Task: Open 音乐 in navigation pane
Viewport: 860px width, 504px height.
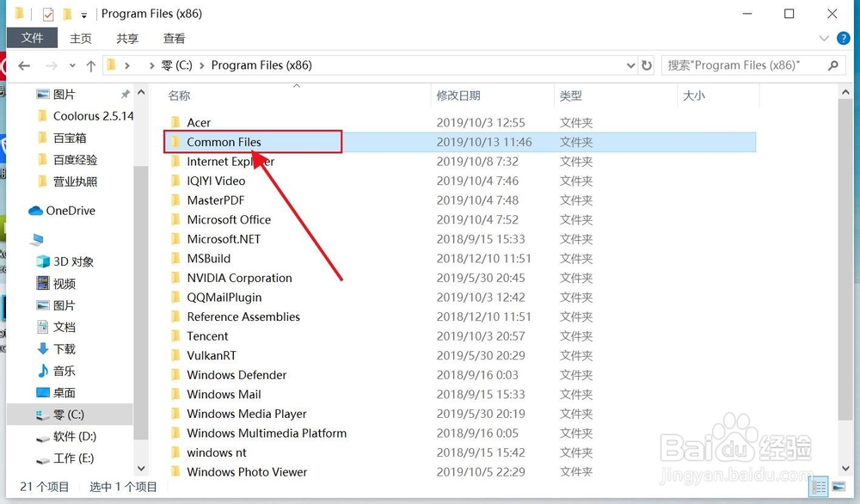Action: [64, 372]
